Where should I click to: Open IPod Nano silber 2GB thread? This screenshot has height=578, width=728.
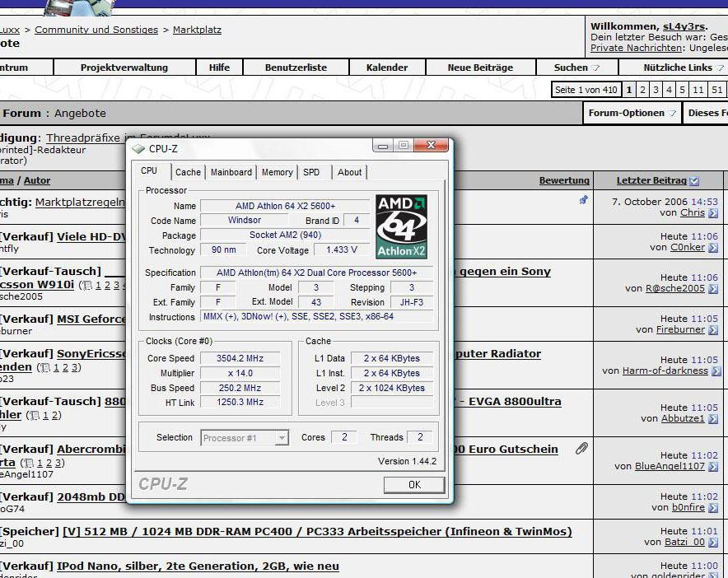click(x=198, y=566)
